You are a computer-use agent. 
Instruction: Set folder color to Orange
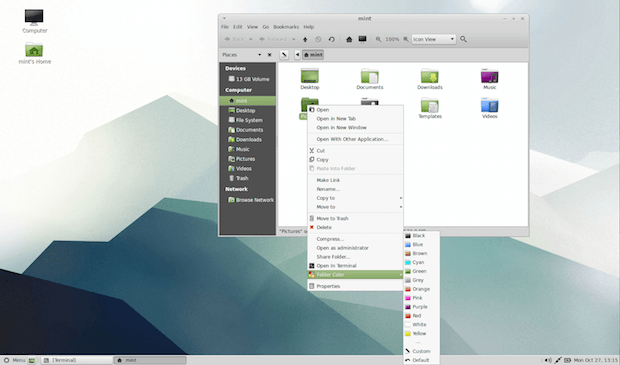pyautogui.click(x=421, y=289)
